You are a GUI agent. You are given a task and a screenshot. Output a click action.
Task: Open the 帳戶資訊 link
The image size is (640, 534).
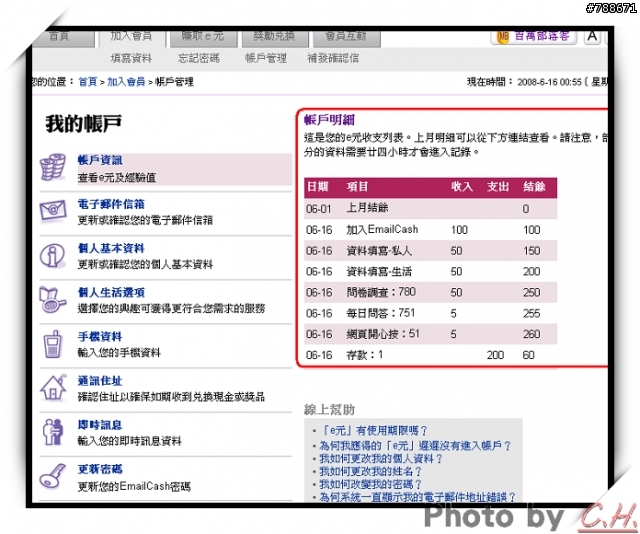point(100,160)
